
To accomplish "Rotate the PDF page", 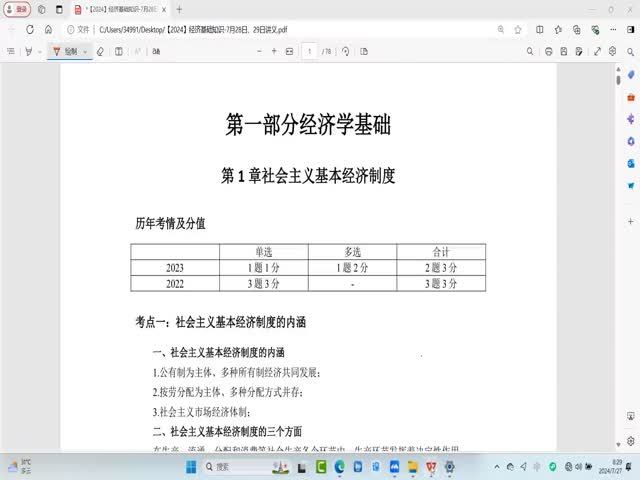I will [x=346, y=51].
